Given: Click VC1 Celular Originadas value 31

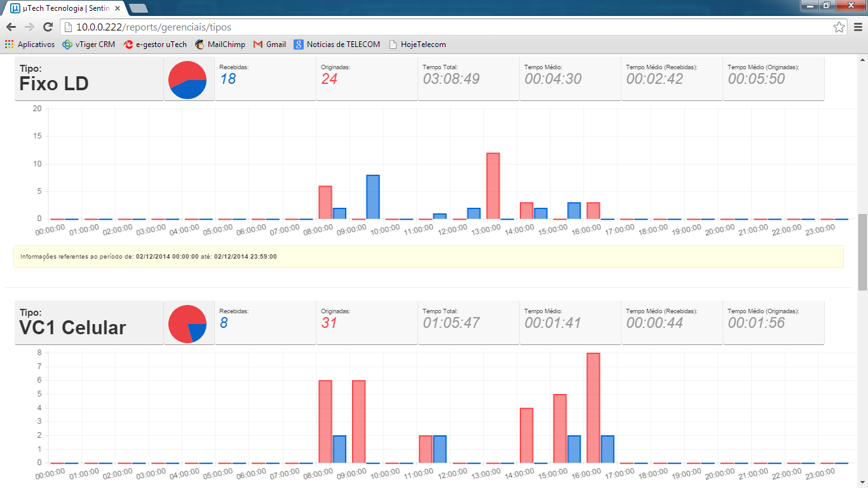Looking at the screenshot, I should [x=329, y=323].
